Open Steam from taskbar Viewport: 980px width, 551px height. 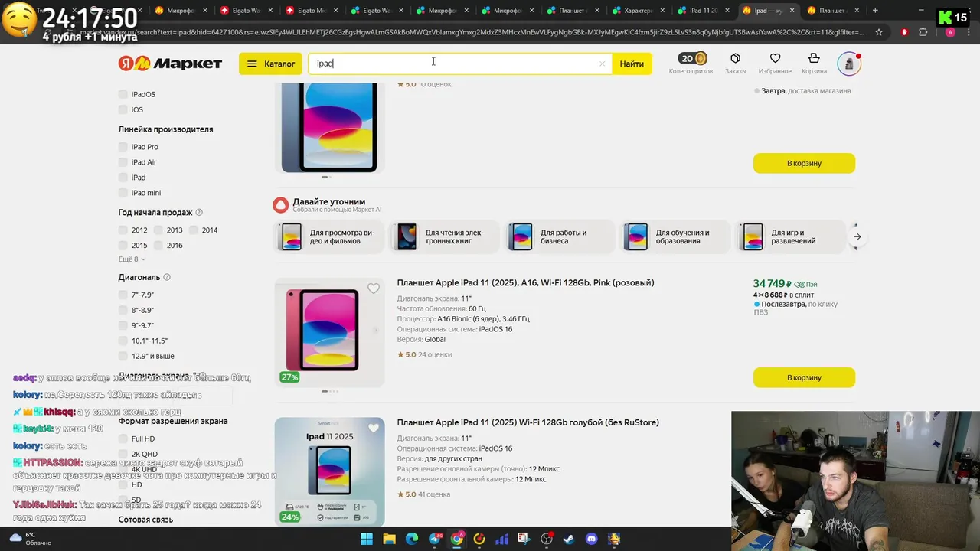pos(569,539)
